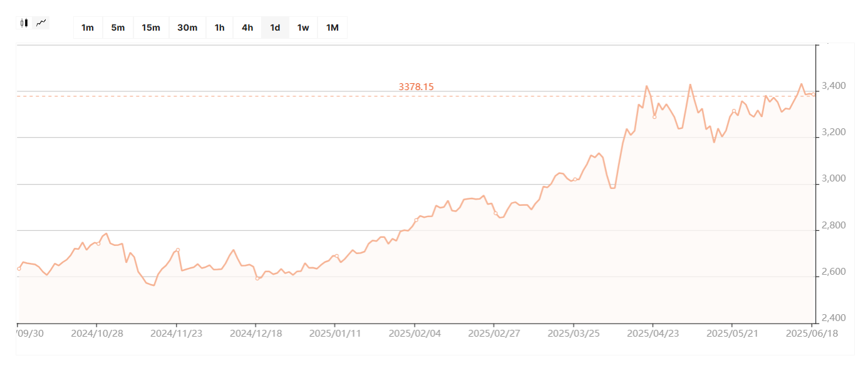
Task: Click the data point marker above 2024/12/18
Action: (257, 278)
